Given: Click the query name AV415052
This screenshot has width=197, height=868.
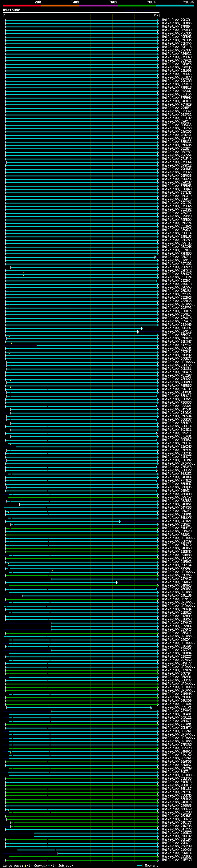Looking at the screenshot, I should [x=11, y=10].
